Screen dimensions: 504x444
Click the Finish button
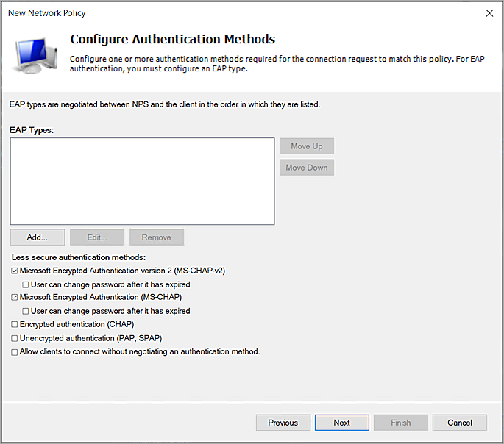click(x=400, y=423)
